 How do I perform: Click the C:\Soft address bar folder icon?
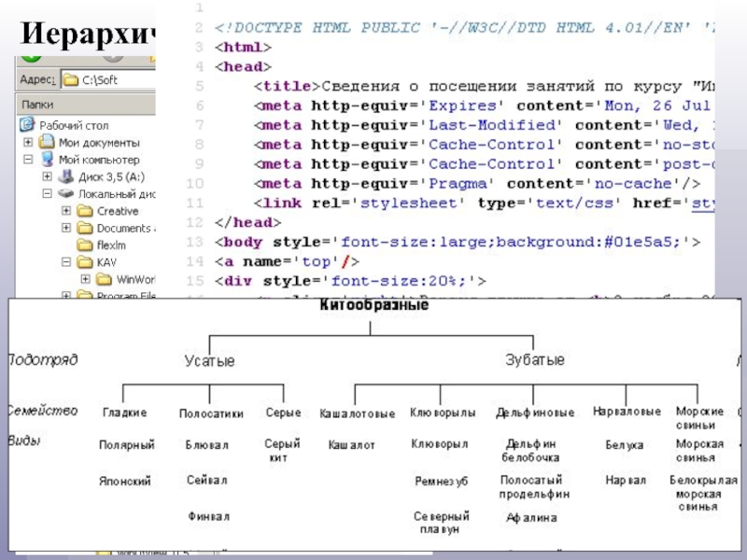pyautogui.click(x=71, y=79)
